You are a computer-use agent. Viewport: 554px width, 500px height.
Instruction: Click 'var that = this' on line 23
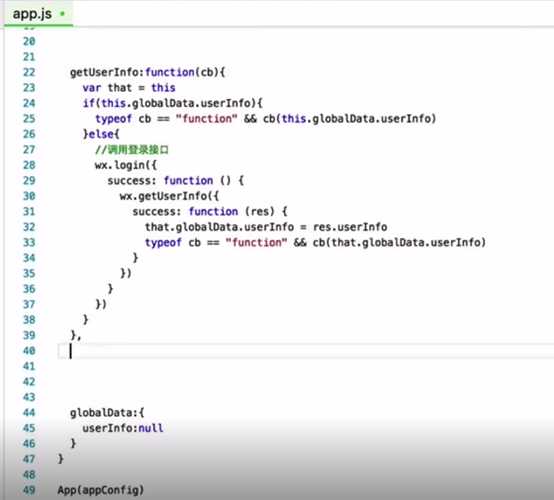pyautogui.click(x=129, y=88)
